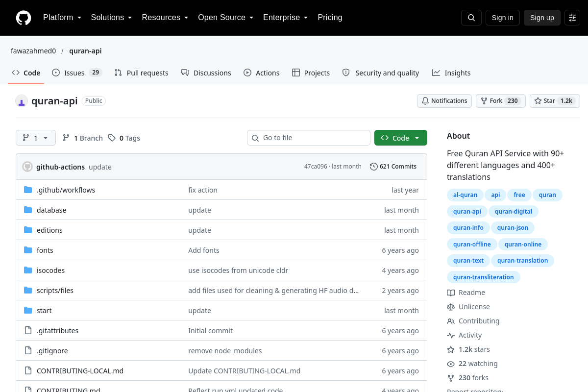This screenshot has height=392, width=588.
Task: Click the eye icon next to 22 watching
Action: (x=451, y=364)
